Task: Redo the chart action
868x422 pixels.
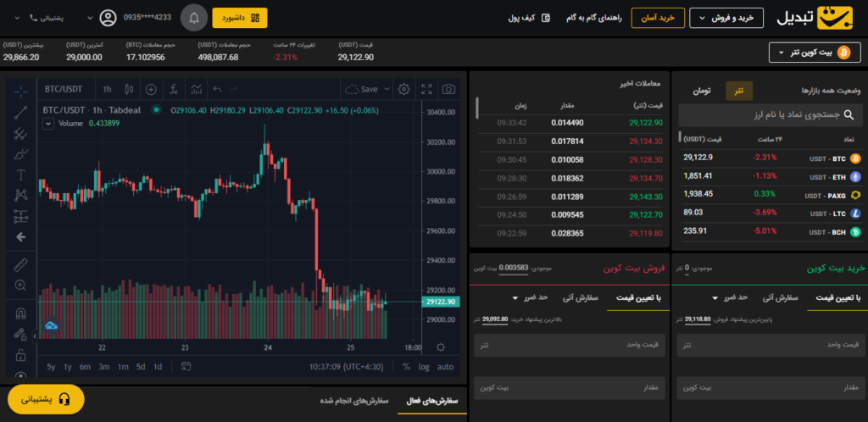Action: pos(234,89)
